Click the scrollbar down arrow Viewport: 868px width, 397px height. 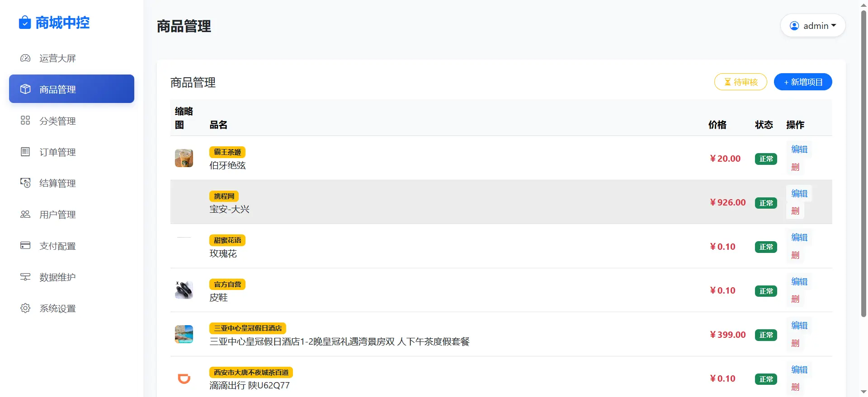(x=863, y=392)
